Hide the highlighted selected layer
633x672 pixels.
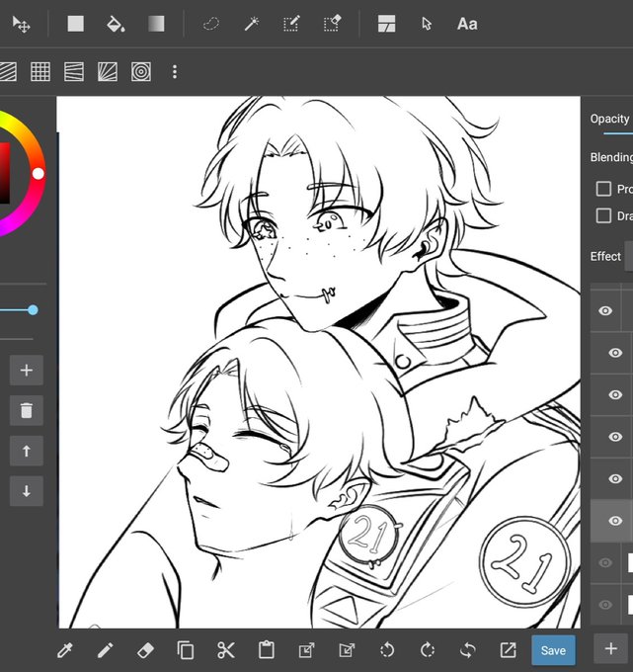(x=615, y=521)
